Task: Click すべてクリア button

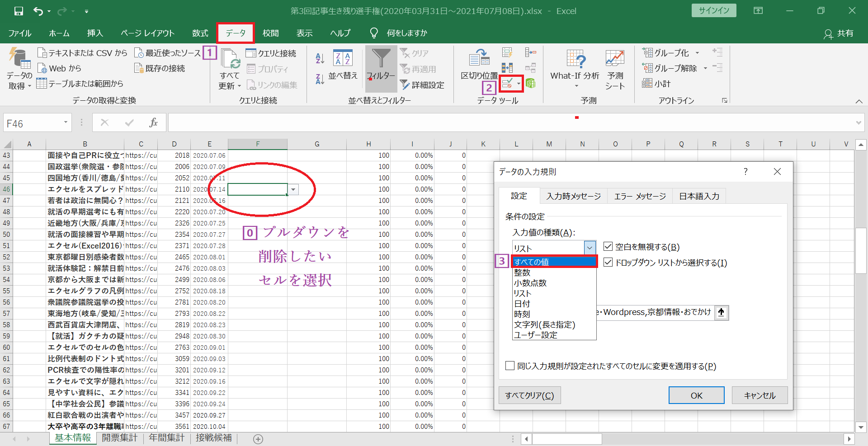Action: pos(529,395)
